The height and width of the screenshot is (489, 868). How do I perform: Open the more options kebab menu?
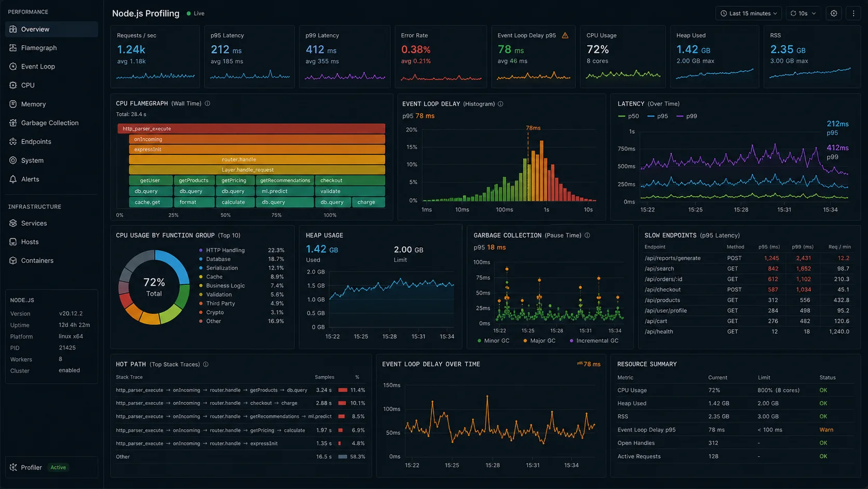(x=853, y=14)
